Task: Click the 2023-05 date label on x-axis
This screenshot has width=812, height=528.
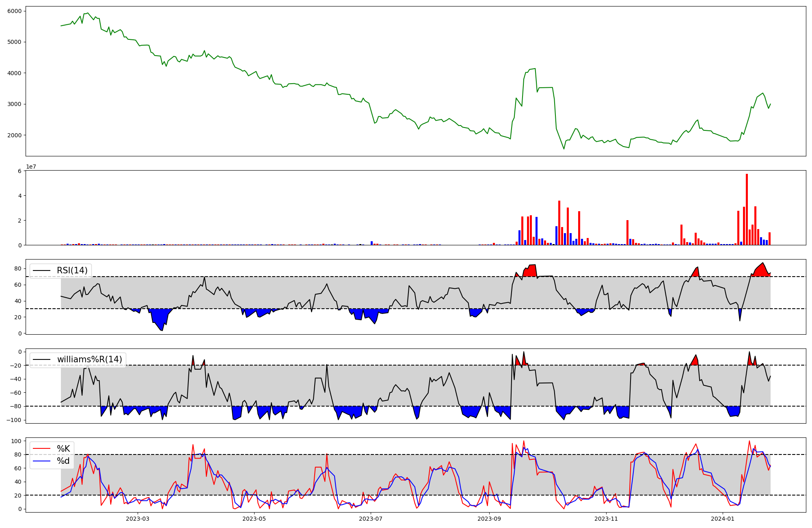Action: pos(254,519)
